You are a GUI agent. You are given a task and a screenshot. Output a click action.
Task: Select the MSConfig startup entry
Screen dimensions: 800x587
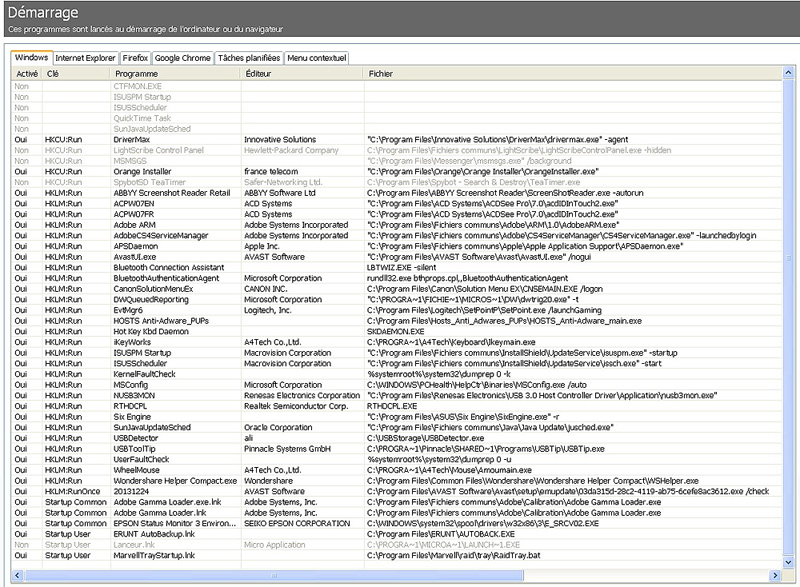click(397, 385)
